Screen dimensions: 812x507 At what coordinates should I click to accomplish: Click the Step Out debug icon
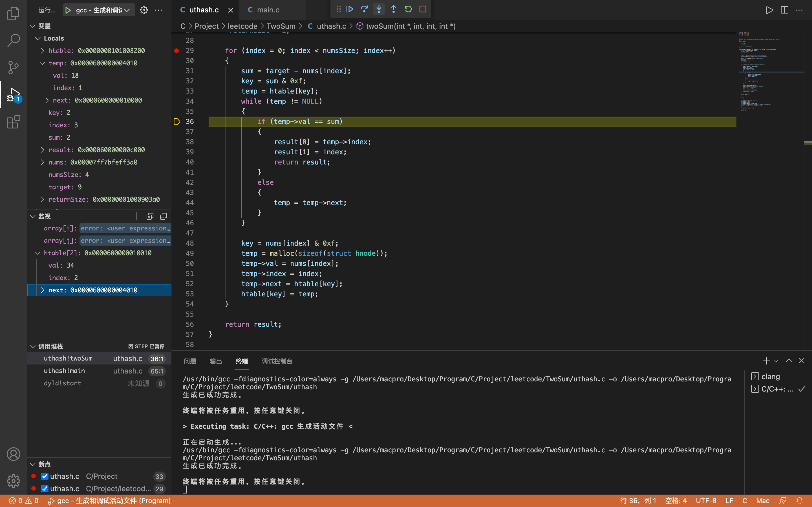click(x=394, y=9)
